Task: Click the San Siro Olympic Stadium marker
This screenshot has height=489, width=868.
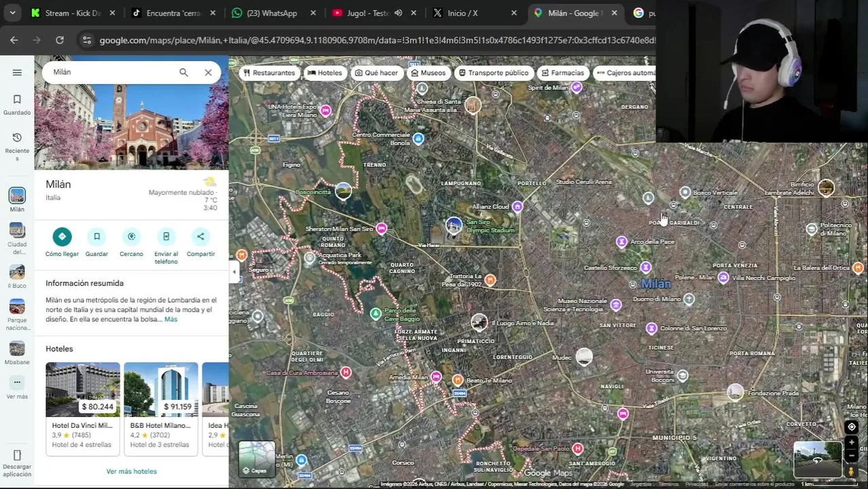Action: tap(454, 225)
